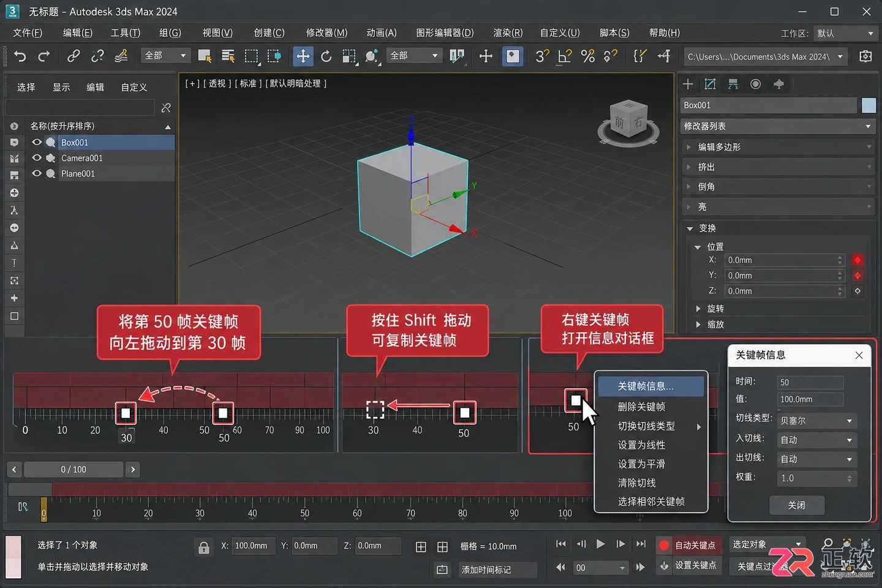This screenshot has height=588, width=882.
Task: Click the Time field showing 50
Action: coord(810,382)
